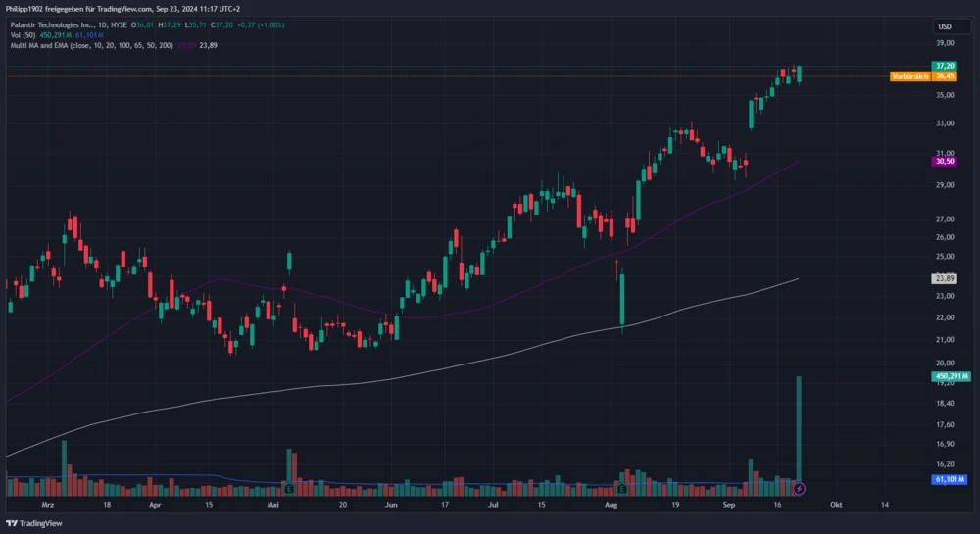980x534 pixels.
Task: Click the orange Vorbörslich pre-market label
Action: [908, 75]
